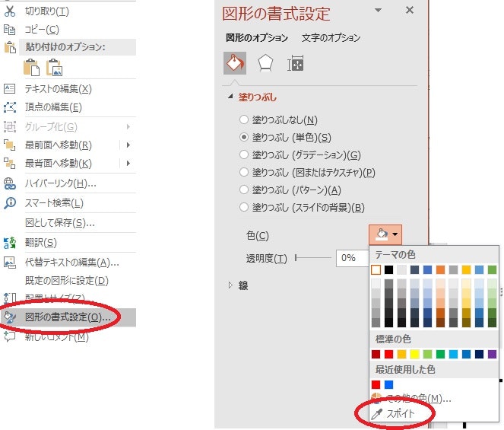Pick orange theme color swatch
This screenshot has height=430, width=504.
(x=440, y=269)
